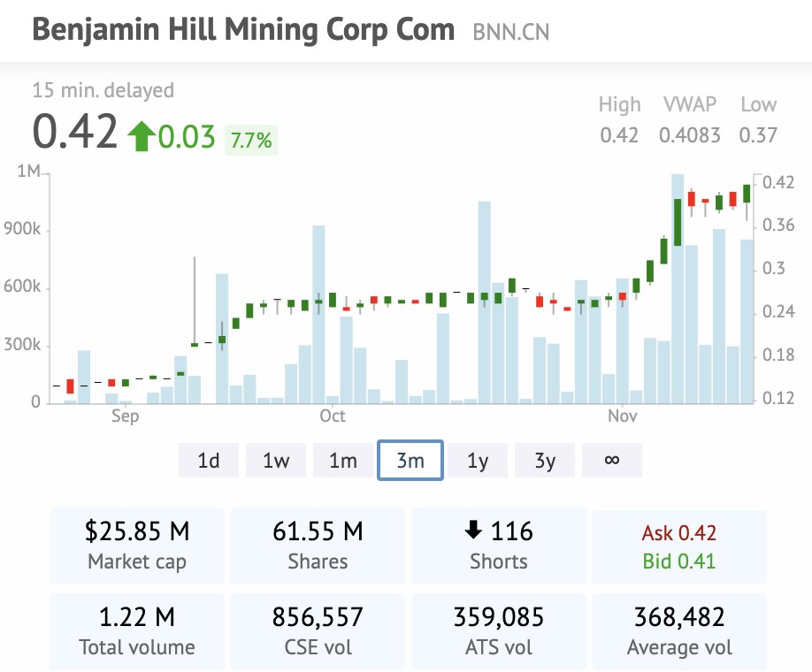This screenshot has width=812, height=672.
Task: Open the Total volume 1.22 M card
Action: click(137, 631)
